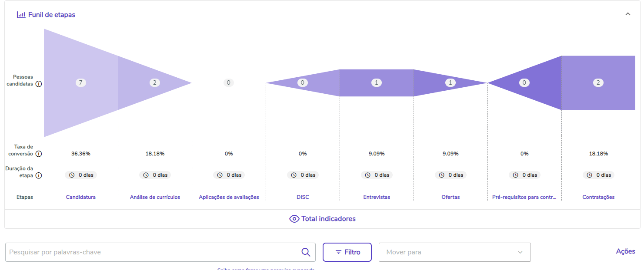
Task: Click the 9.09% rate under Ofertas
Action: [450, 154]
